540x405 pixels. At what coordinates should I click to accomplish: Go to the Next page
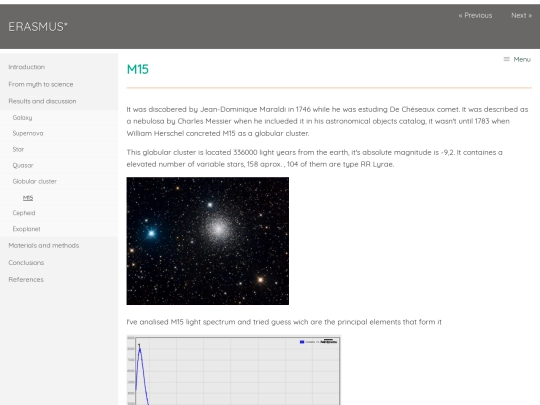521,15
